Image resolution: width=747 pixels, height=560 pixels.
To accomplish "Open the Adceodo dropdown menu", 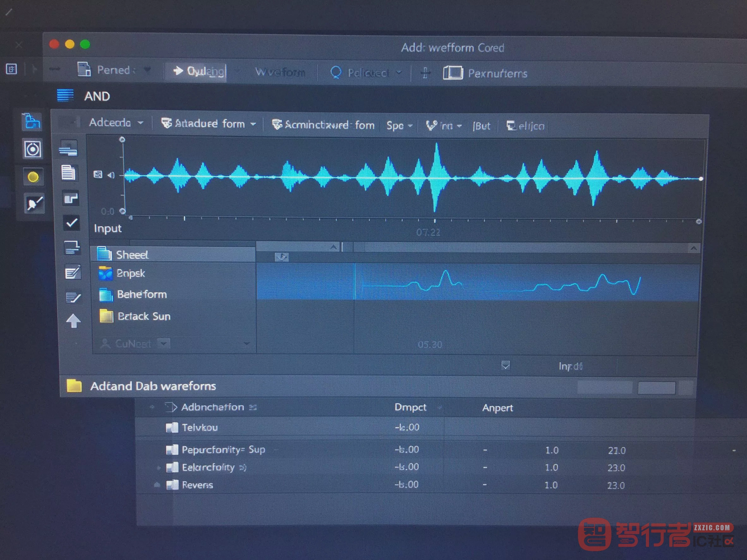I will [x=116, y=123].
